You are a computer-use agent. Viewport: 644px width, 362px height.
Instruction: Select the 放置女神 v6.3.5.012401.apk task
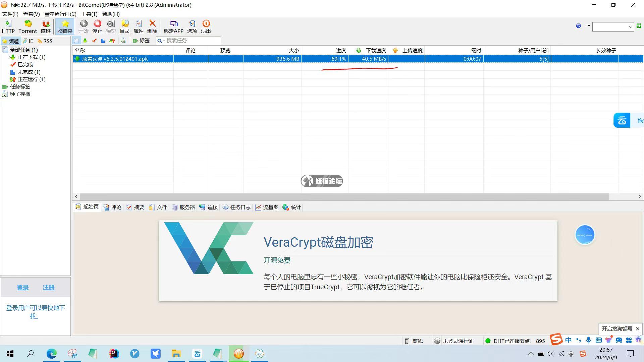pyautogui.click(x=358, y=59)
